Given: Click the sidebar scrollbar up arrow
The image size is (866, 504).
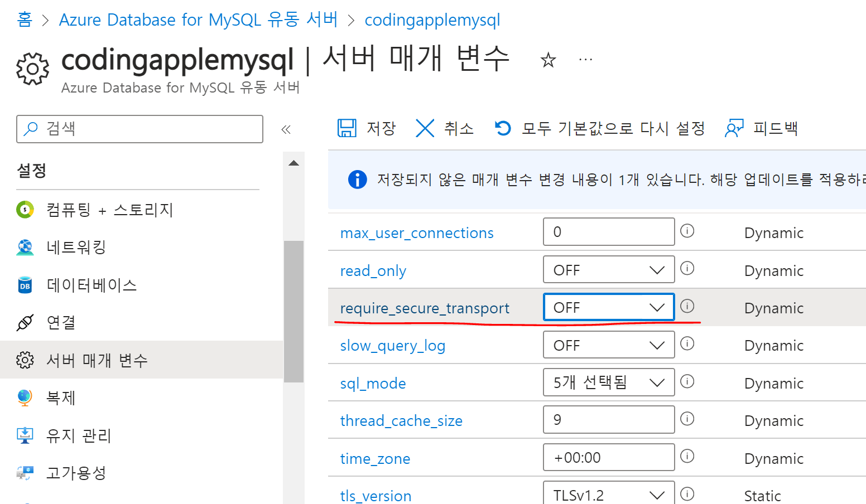Looking at the screenshot, I should coord(294,163).
